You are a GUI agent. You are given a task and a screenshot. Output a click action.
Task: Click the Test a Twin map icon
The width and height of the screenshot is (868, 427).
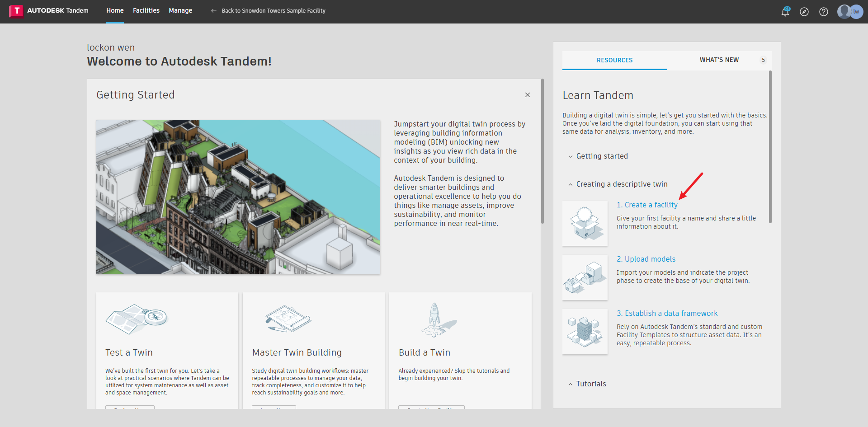(x=137, y=319)
